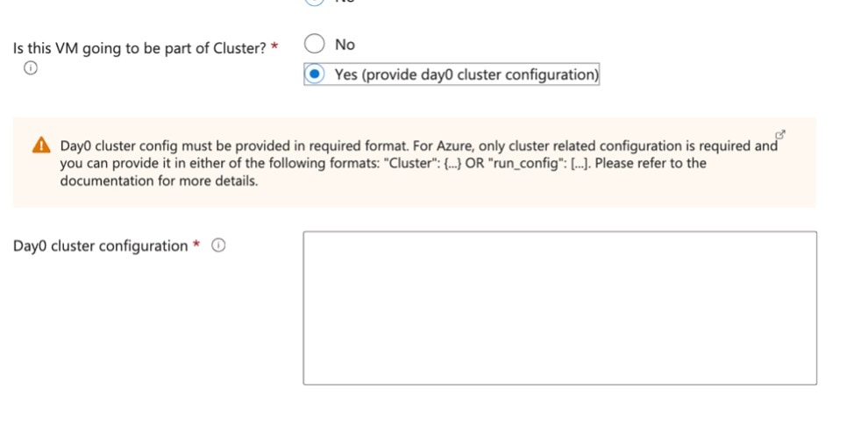
Task: Click "Please refer to the" text in warning
Action: click(650, 163)
